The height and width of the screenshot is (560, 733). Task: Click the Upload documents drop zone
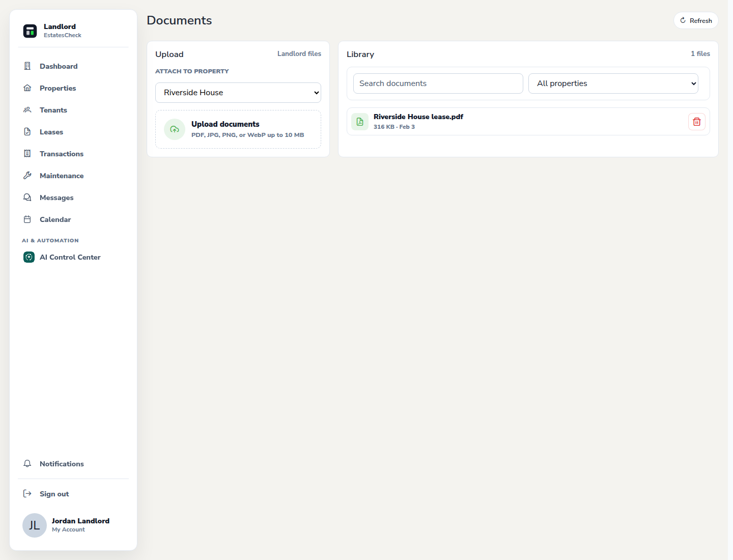(x=238, y=129)
